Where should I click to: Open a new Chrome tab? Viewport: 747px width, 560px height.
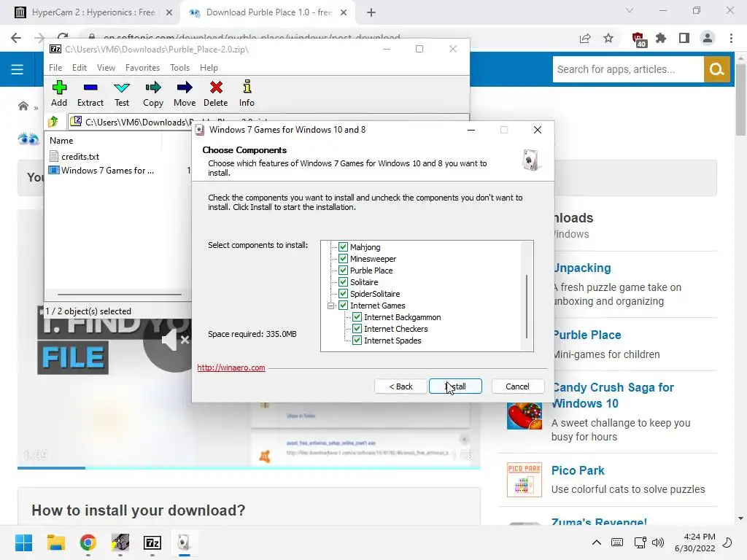(371, 12)
